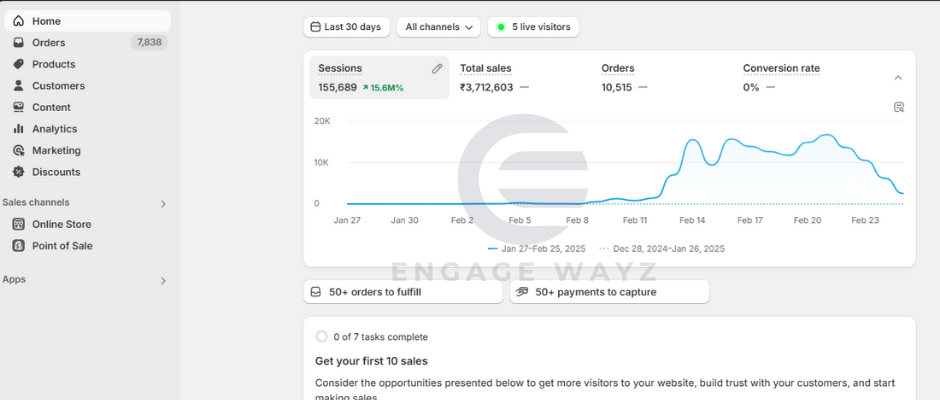The image size is (940, 400).
Task: Expand the Sales channels section arrow
Action: point(164,204)
